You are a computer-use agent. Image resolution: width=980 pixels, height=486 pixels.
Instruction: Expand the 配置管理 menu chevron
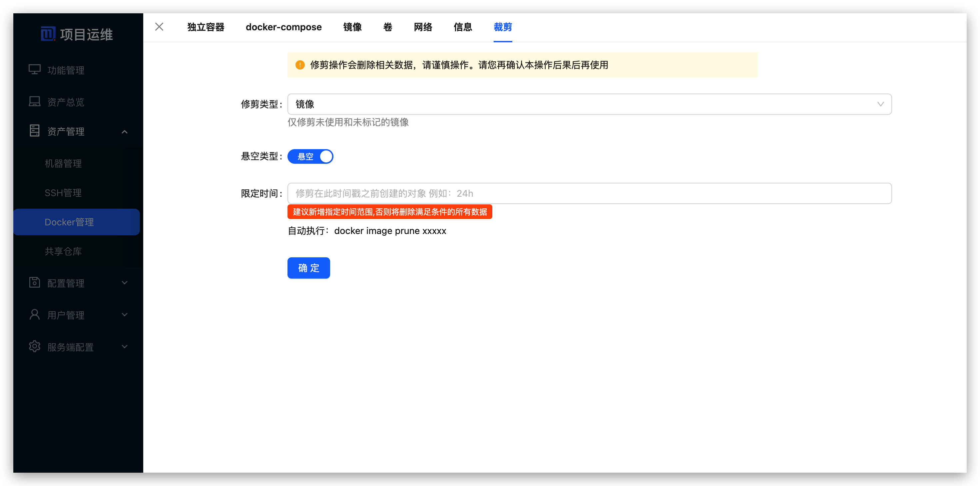click(x=124, y=283)
